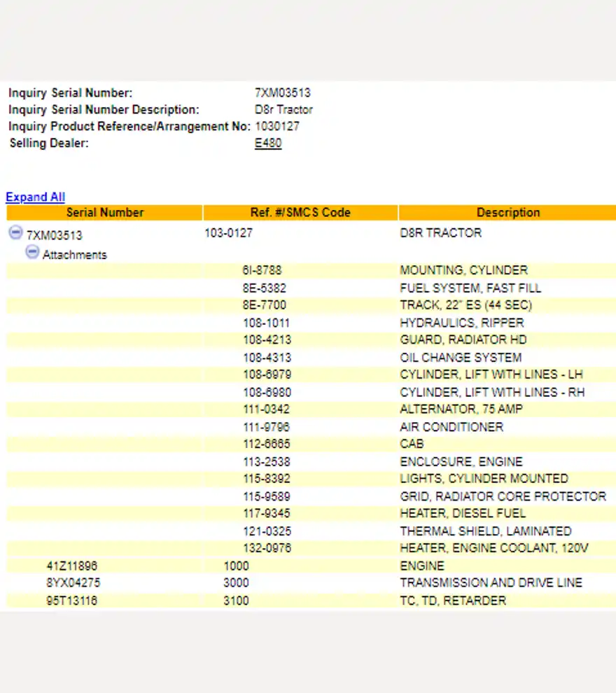This screenshot has width=616, height=693.
Task: Click part number 121-0325
Action: (x=267, y=531)
